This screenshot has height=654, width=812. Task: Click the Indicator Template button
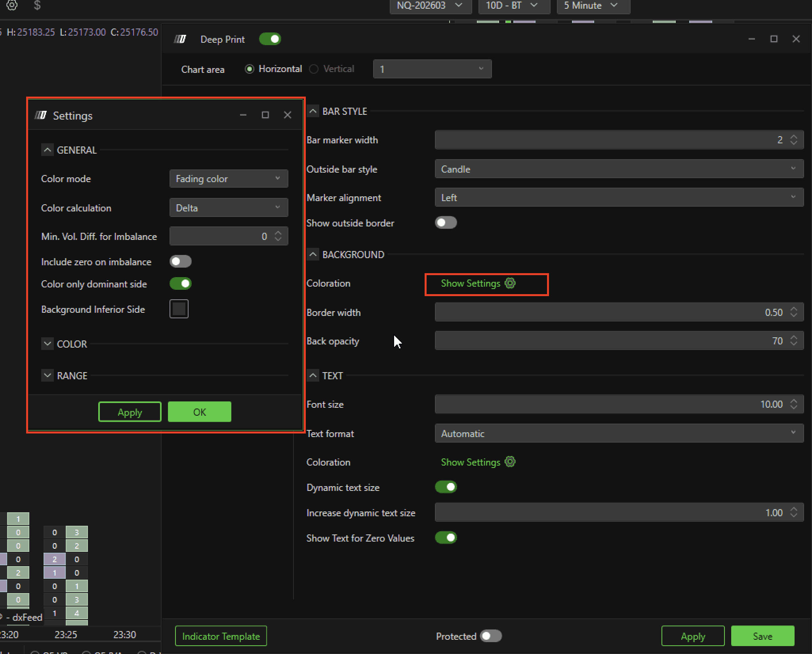pos(221,636)
